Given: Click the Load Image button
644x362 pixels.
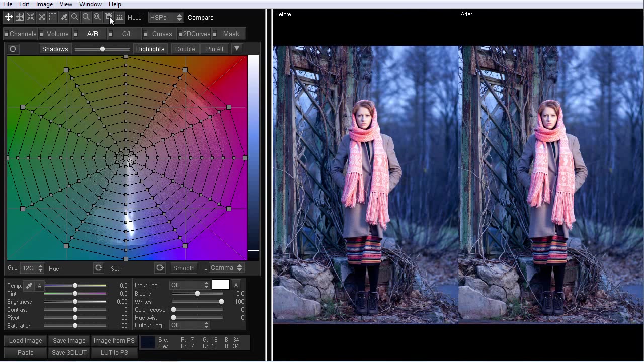Looking at the screenshot, I should pyautogui.click(x=25, y=340).
